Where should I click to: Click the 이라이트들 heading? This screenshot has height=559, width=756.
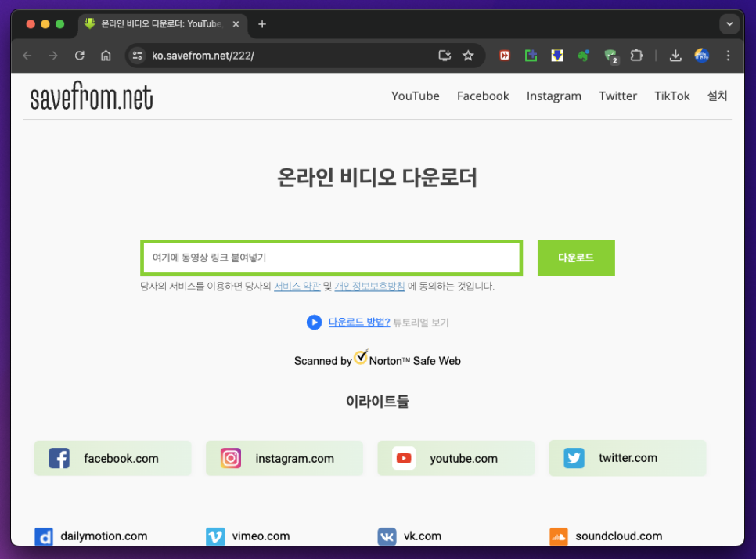tap(377, 401)
